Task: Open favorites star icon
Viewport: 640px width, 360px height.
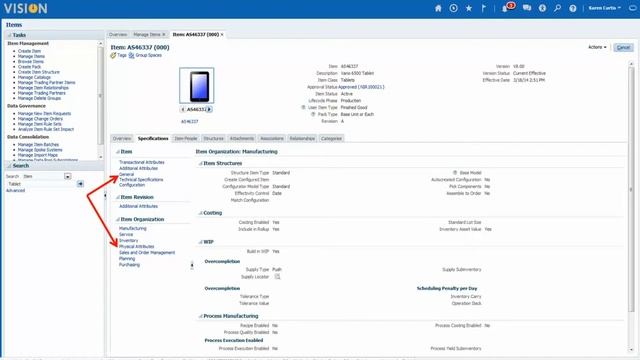Action: click(469, 8)
